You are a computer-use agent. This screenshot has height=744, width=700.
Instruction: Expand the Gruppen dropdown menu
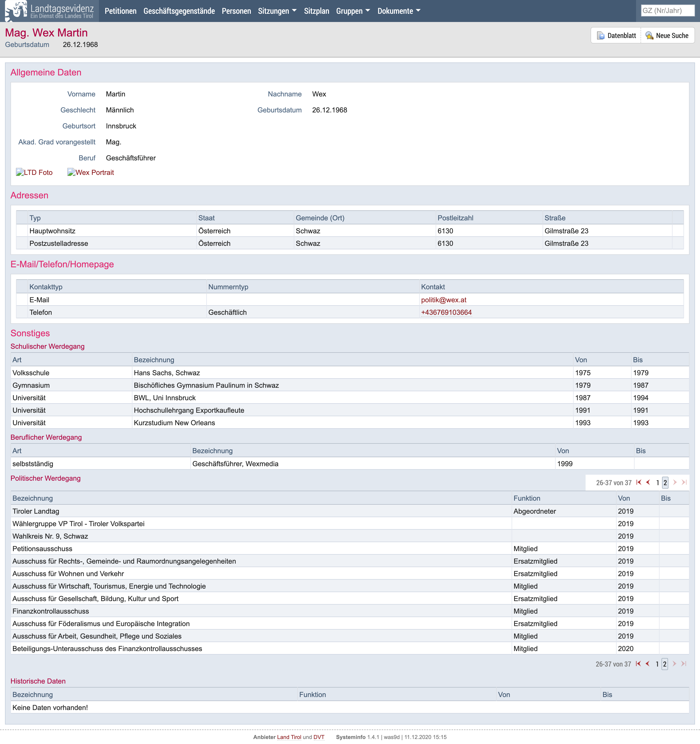(x=353, y=11)
